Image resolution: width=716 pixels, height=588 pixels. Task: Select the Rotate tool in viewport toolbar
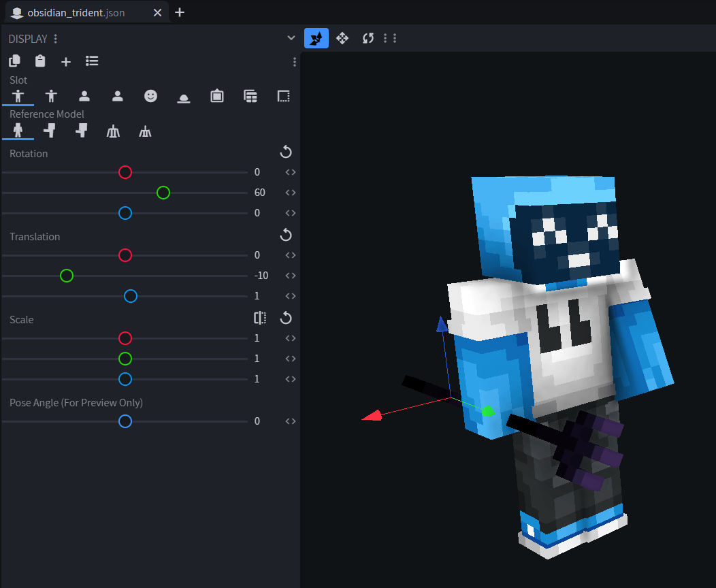coord(368,38)
